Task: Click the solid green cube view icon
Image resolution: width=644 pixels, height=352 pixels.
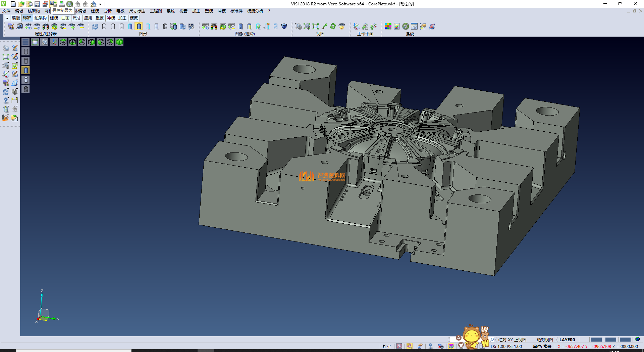Action: click(119, 42)
